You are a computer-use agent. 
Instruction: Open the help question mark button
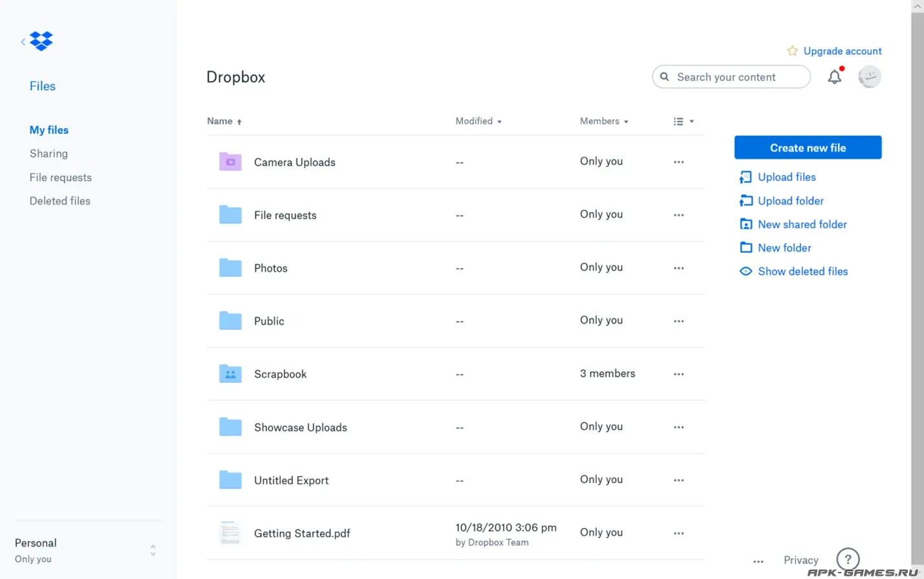click(848, 559)
